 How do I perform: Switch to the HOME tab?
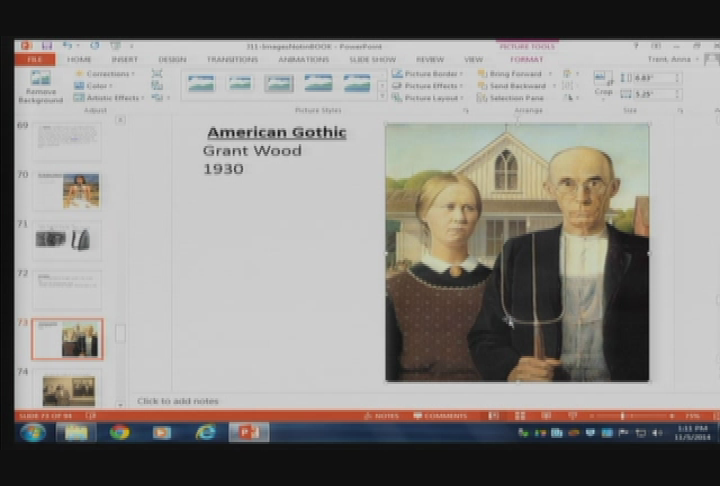pyautogui.click(x=79, y=59)
